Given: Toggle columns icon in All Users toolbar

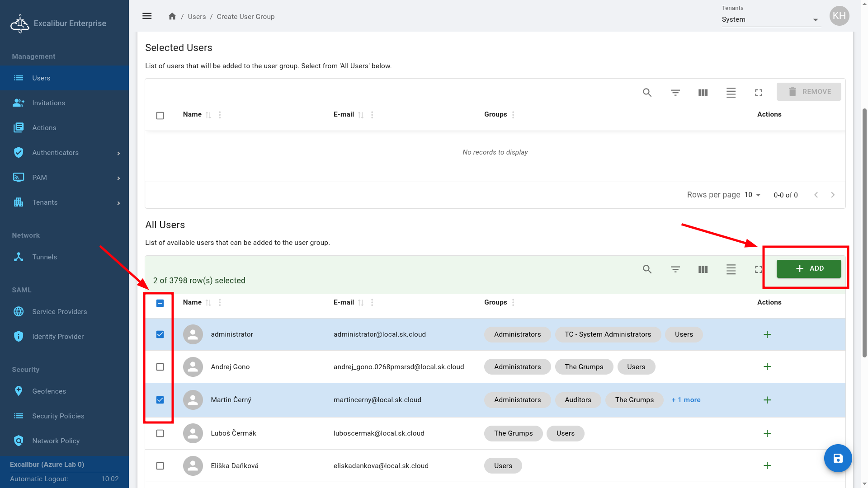Looking at the screenshot, I should pyautogui.click(x=703, y=269).
